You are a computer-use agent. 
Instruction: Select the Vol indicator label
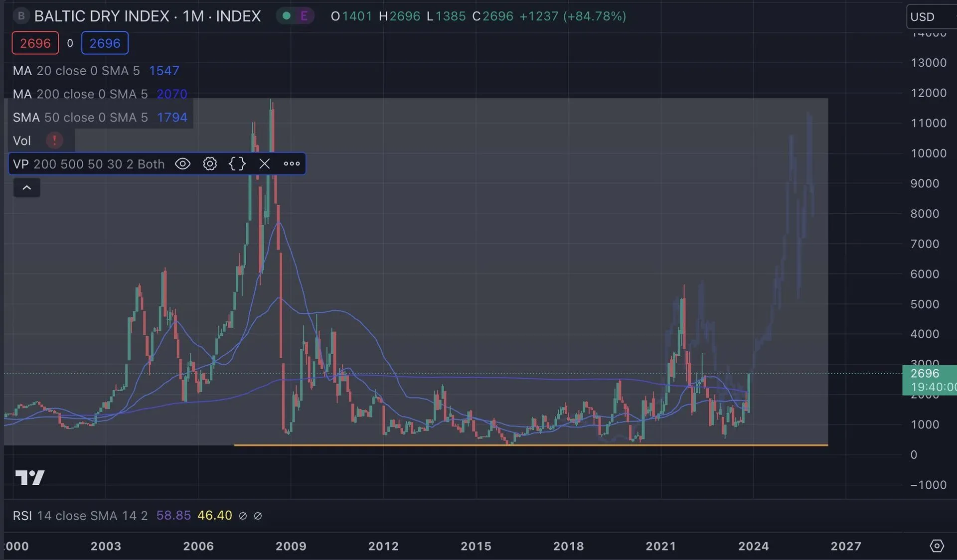[22, 141]
